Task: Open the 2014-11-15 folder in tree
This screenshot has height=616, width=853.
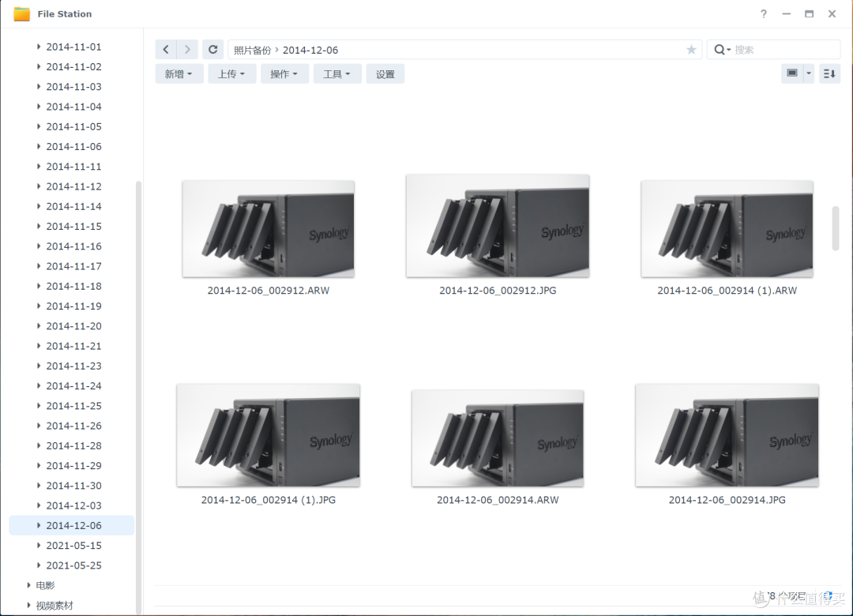Action: [x=73, y=227]
